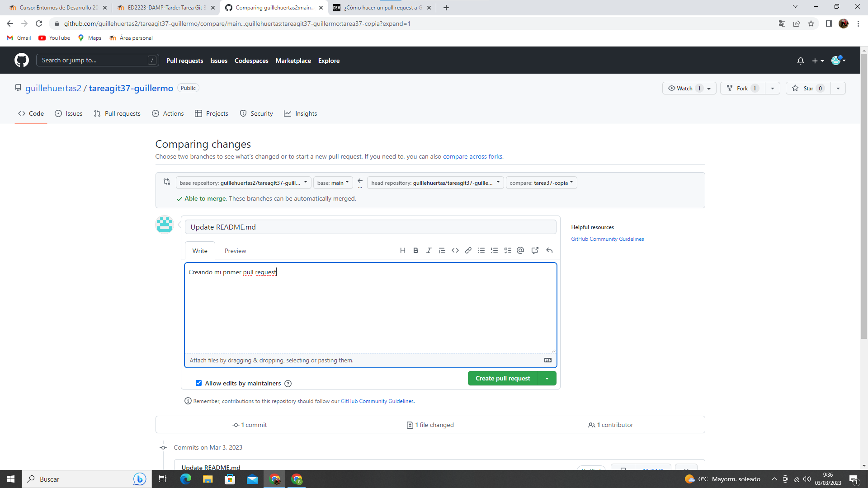
Task: Insert a link in the comment editor
Action: (x=468, y=250)
